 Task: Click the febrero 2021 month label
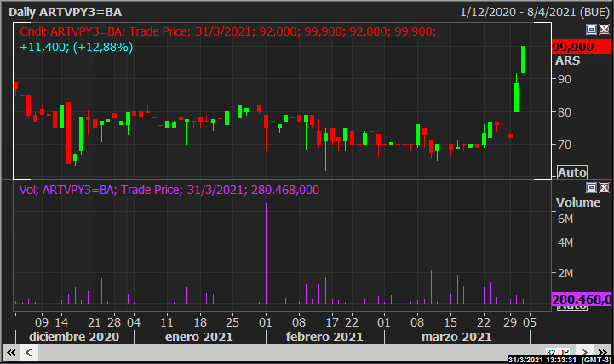click(324, 337)
